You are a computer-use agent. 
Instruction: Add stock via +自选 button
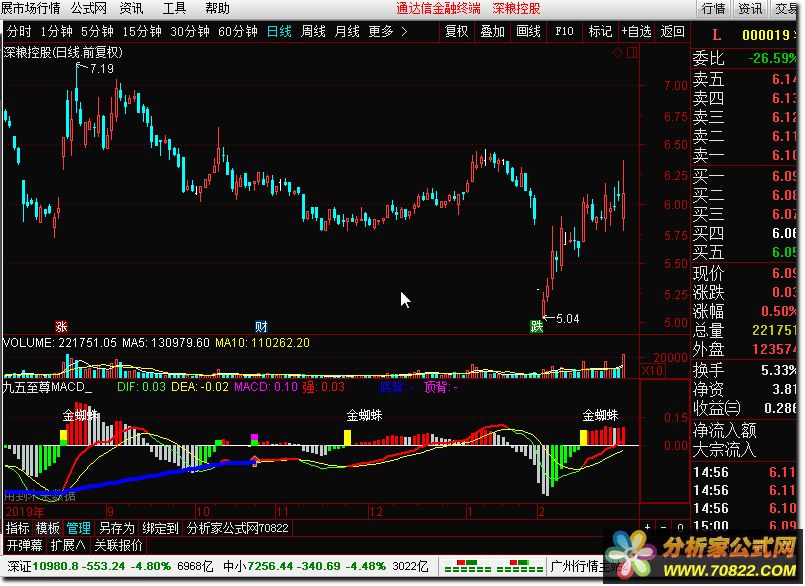(636, 31)
